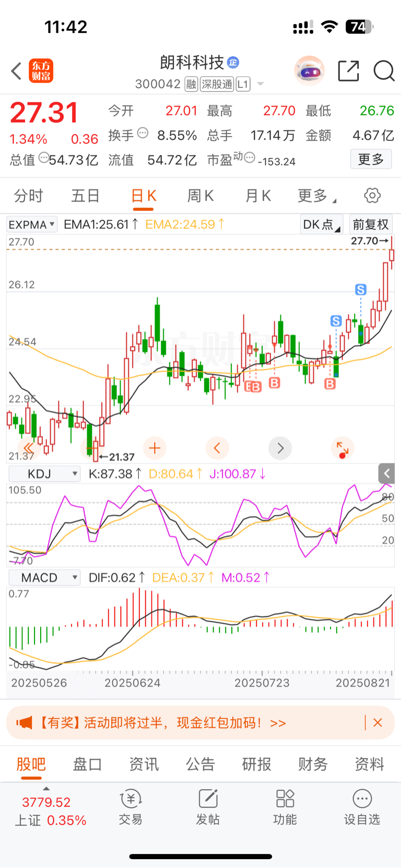The width and height of the screenshot is (401, 868).
Task: Switch to 分时 chart tab
Action: coord(28,196)
